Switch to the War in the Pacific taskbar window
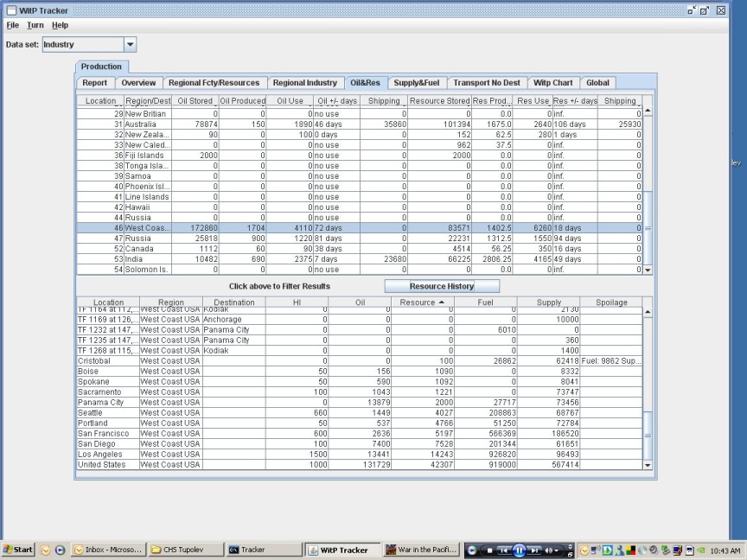 coord(421,550)
